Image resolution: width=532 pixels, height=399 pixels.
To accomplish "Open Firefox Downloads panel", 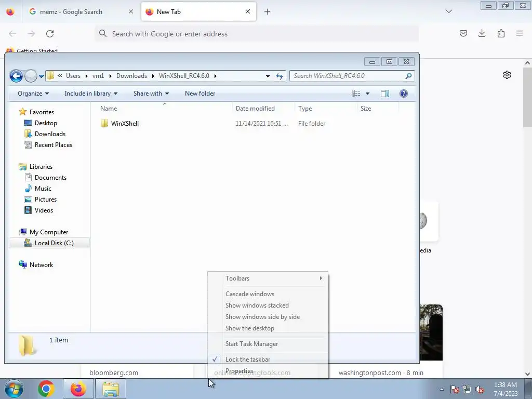I will [482, 33].
